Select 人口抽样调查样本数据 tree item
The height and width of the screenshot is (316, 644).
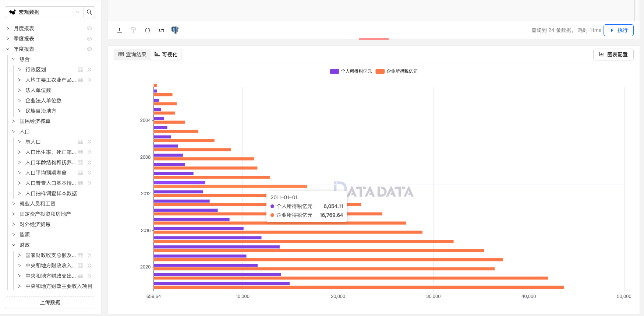[51, 193]
